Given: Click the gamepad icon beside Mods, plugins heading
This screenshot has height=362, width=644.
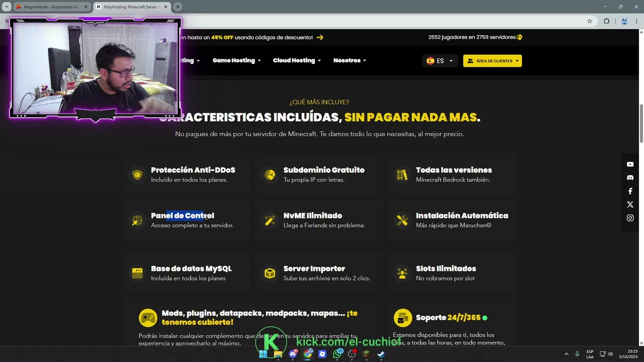Looking at the screenshot, I should pos(148,318).
